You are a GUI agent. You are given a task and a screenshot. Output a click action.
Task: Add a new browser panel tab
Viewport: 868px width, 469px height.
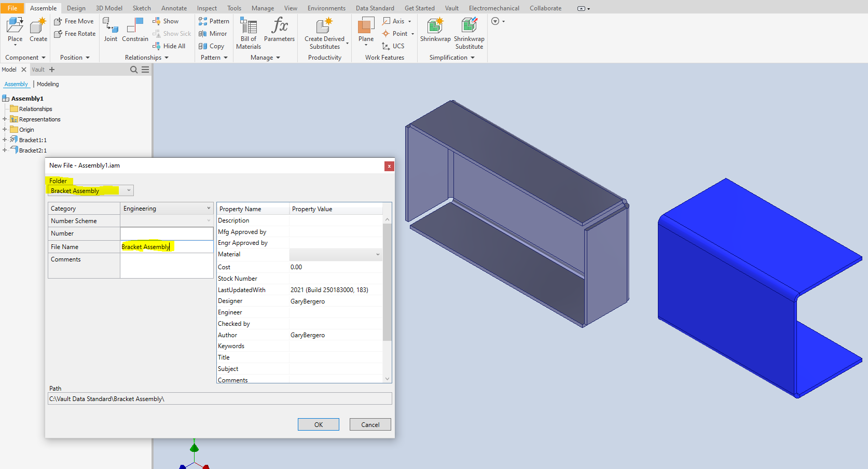coord(52,70)
